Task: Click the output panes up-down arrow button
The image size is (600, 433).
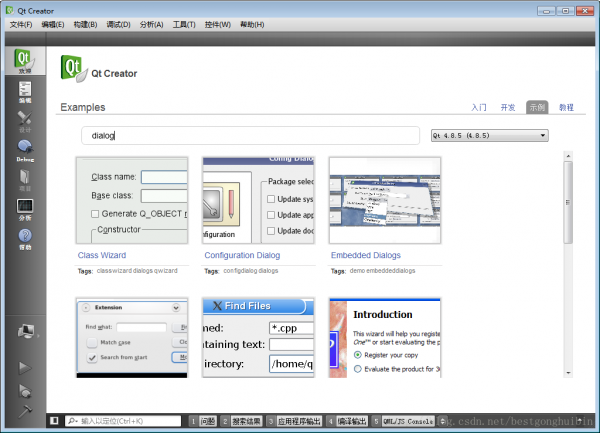Action: tap(443, 421)
